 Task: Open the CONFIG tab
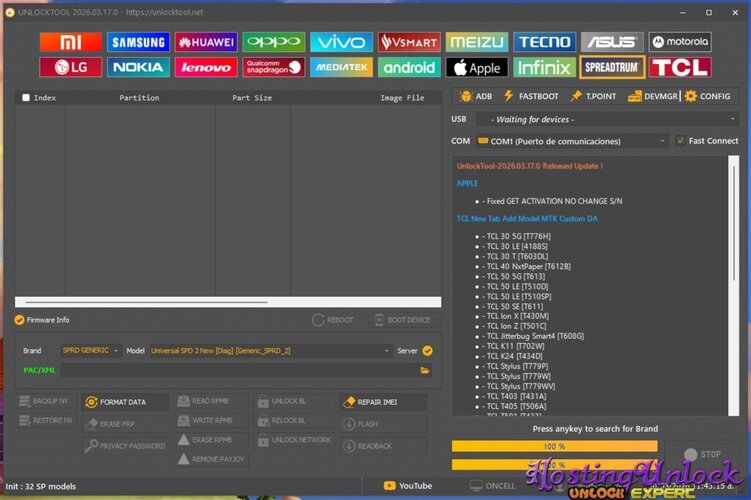(708, 96)
